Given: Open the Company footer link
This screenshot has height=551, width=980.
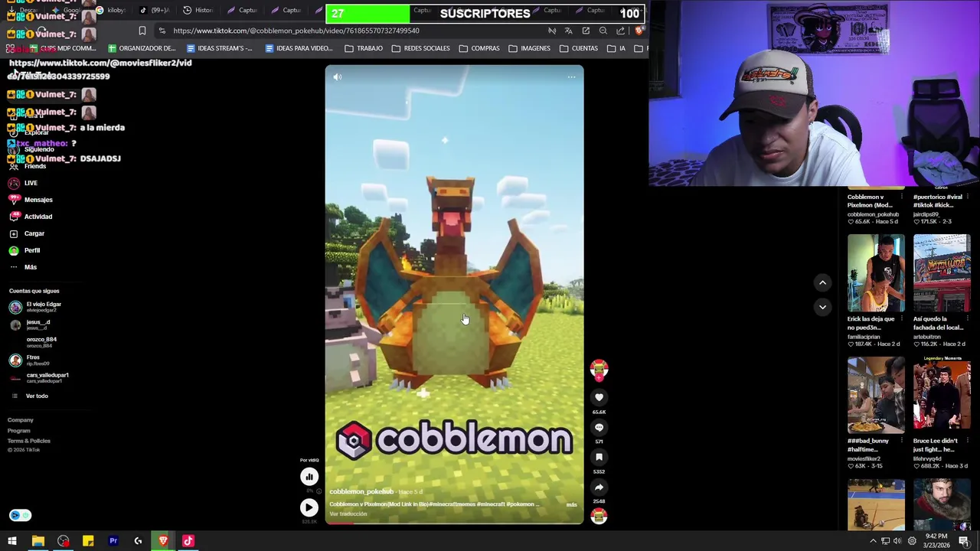Looking at the screenshot, I should point(21,420).
